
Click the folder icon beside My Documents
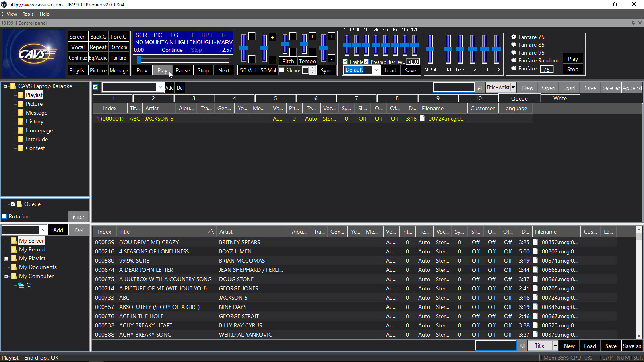coord(14,267)
